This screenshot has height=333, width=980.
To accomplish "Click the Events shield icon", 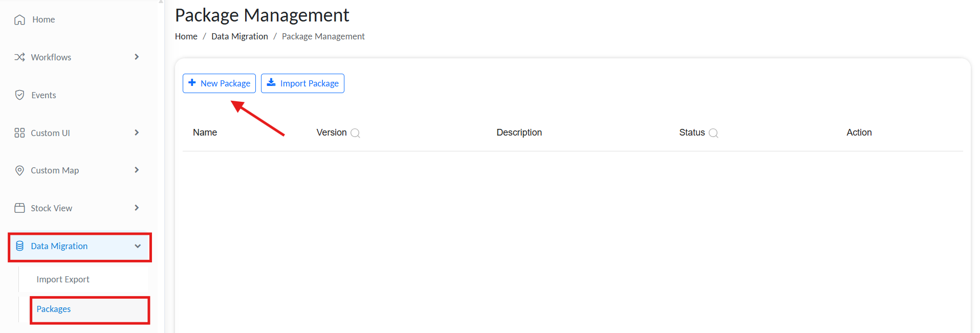I will [19, 95].
